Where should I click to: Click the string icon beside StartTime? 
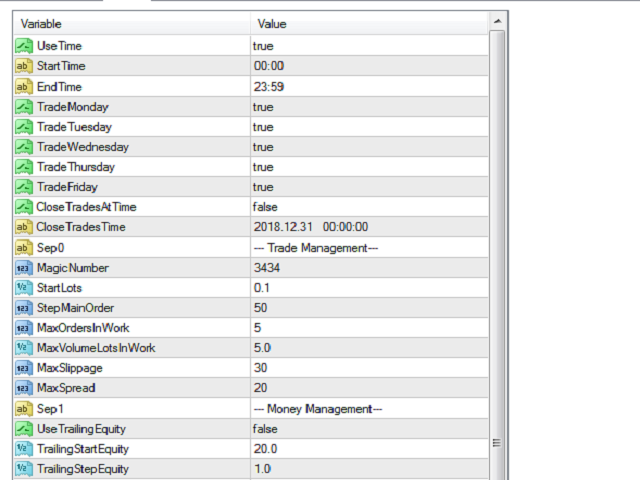pos(24,66)
